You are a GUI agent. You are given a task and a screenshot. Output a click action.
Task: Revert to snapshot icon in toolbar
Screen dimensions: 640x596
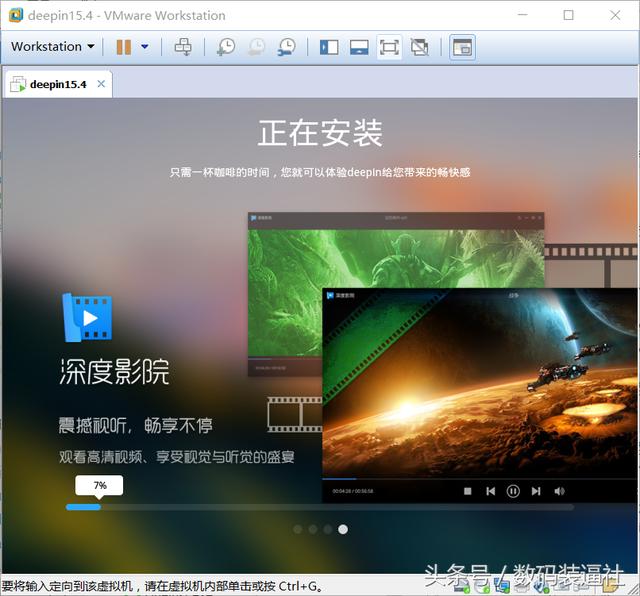coord(257,47)
